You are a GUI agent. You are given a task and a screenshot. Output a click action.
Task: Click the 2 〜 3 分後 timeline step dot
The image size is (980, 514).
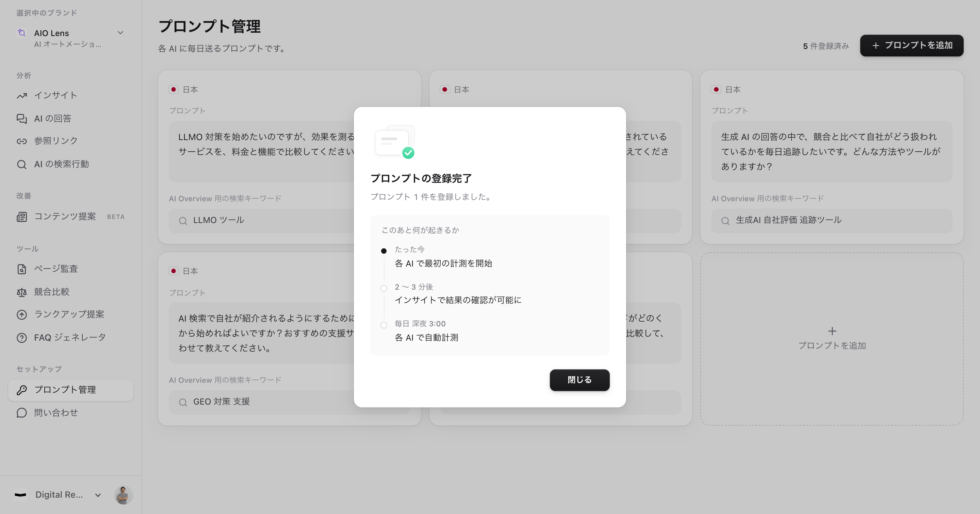tap(384, 288)
